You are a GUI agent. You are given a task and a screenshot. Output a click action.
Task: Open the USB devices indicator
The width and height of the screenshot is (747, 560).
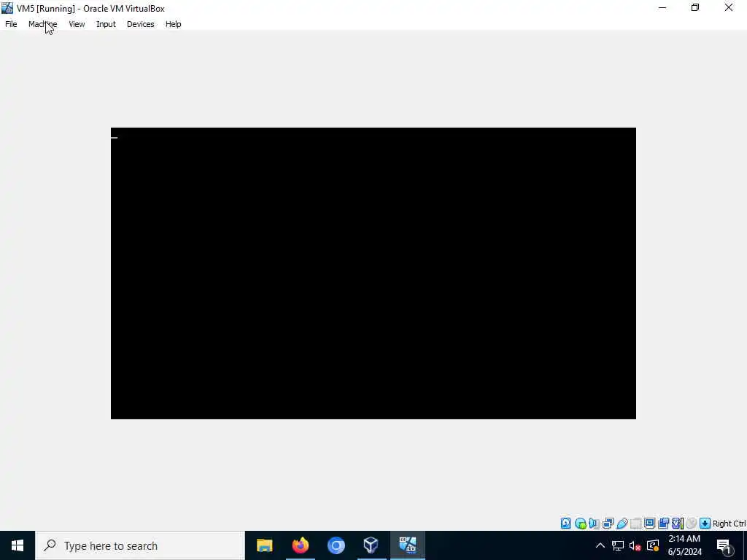tap(622, 524)
